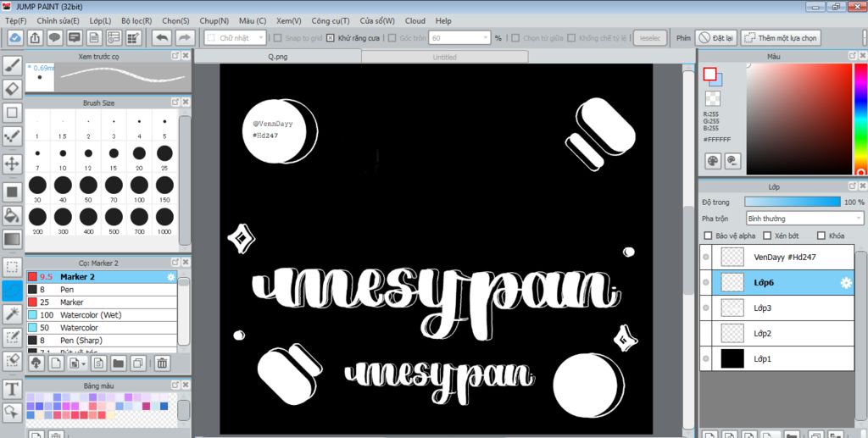The width and height of the screenshot is (868, 438).
Task: Select the dotted curve Dot tool
Action: point(12,136)
